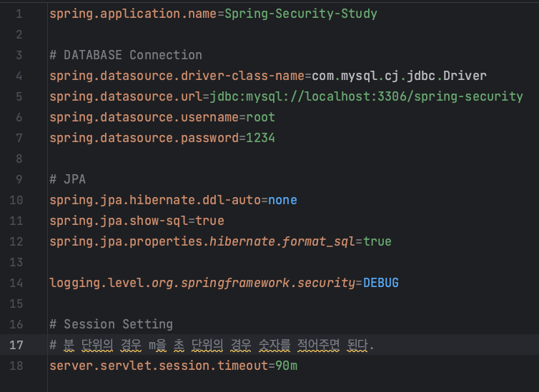Click the spring.datasource.url key
The height and width of the screenshot is (392, 539).
click(x=126, y=97)
